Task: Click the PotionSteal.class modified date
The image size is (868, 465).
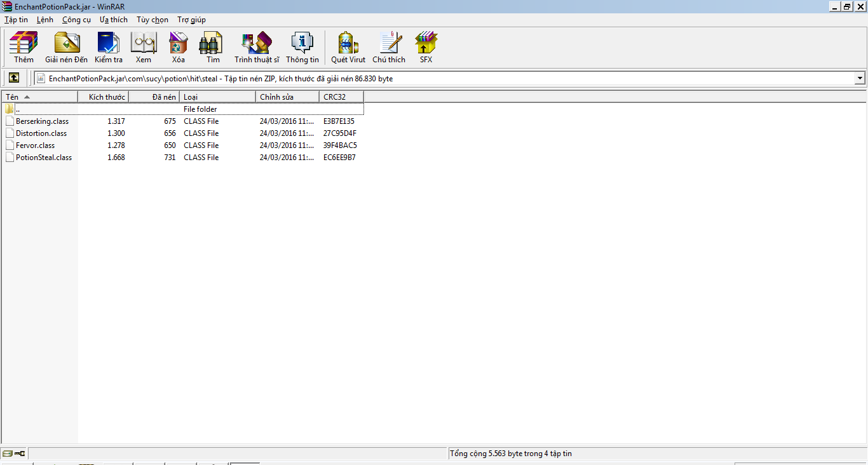Action: [x=287, y=157]
